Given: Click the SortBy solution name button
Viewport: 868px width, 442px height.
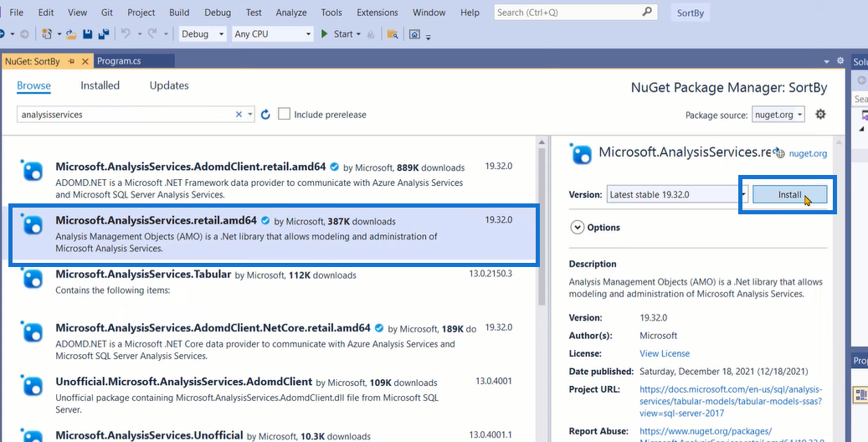Looking at the screenshot, I should click(x=691, y=13).
